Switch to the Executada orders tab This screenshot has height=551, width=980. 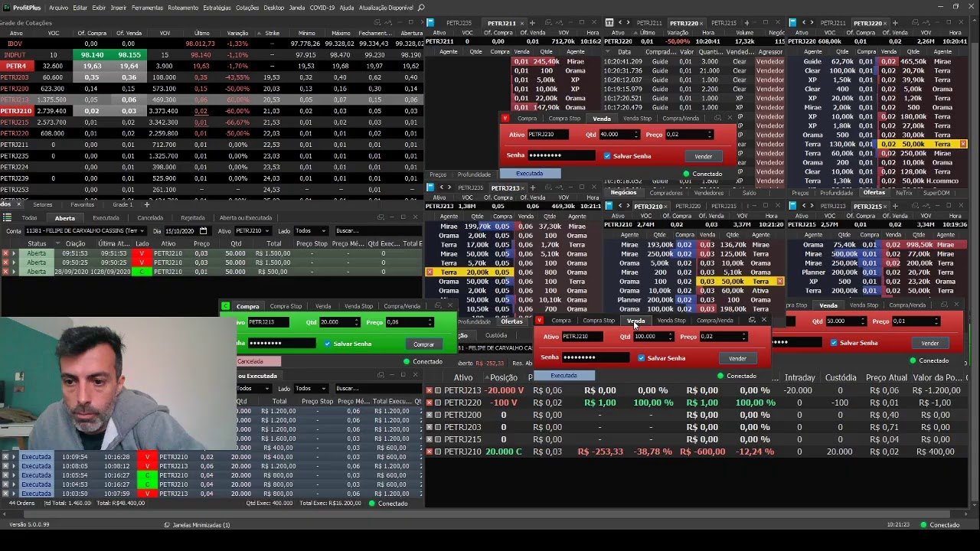pos(106,218)
